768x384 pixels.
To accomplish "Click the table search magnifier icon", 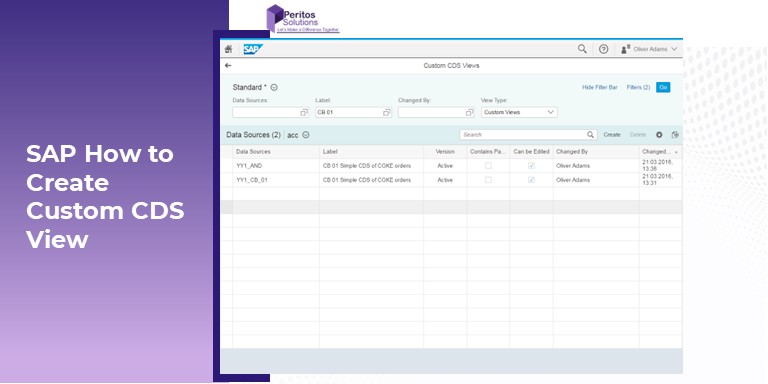I will (591, 134).
